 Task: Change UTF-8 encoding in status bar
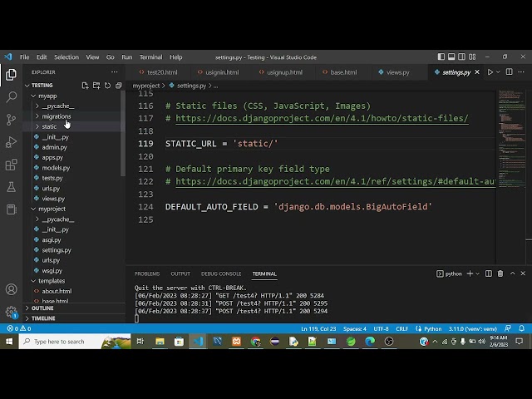pos(381,329)
